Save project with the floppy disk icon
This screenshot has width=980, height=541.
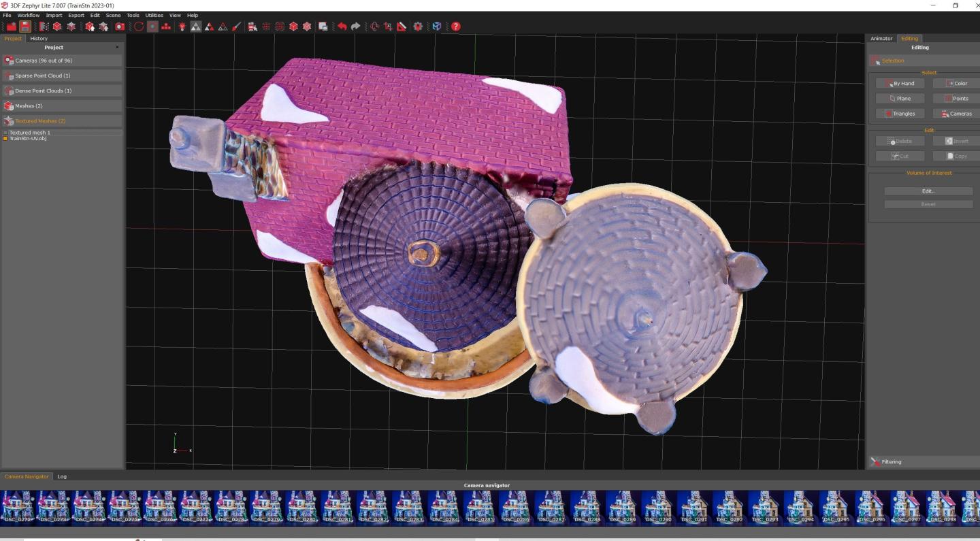pyautogui.click(x=25, y=27)
